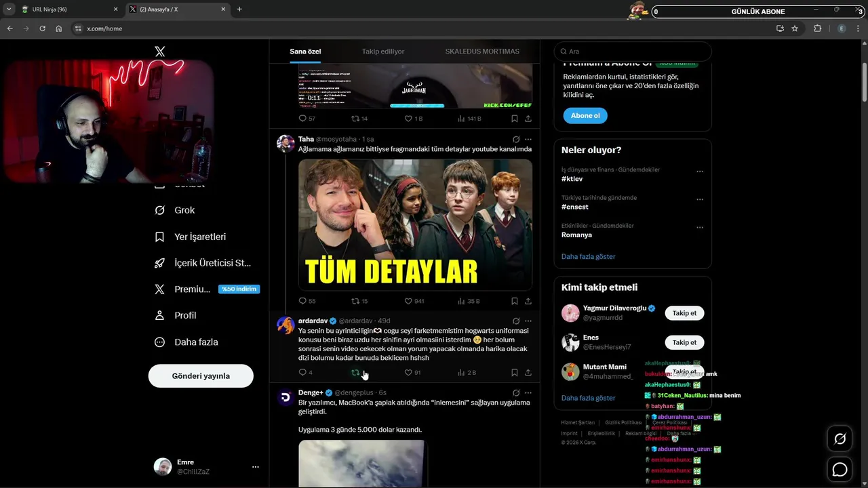Open reply on Taha's post with 55 replies

(x=307, y=301)
